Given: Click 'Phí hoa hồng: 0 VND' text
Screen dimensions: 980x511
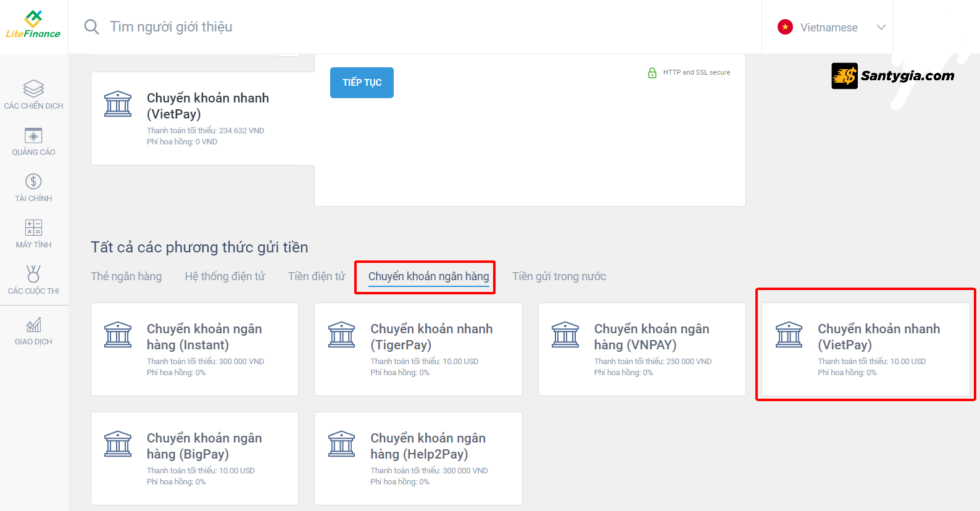Looking at the screenshot, I should pyautogui.click(x=182, y=142).
